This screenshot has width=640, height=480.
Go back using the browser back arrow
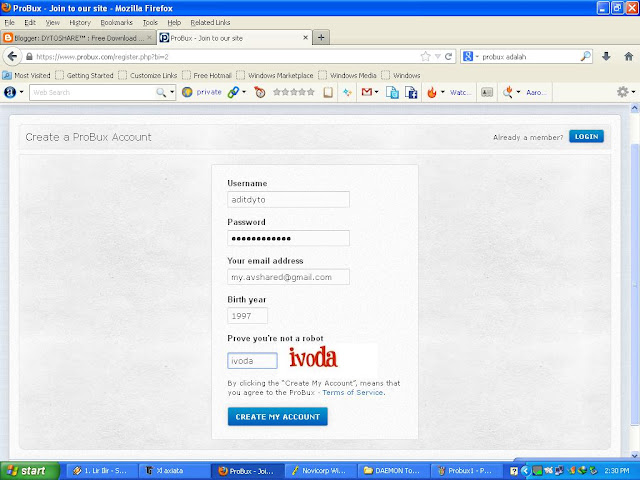point(12,56)
